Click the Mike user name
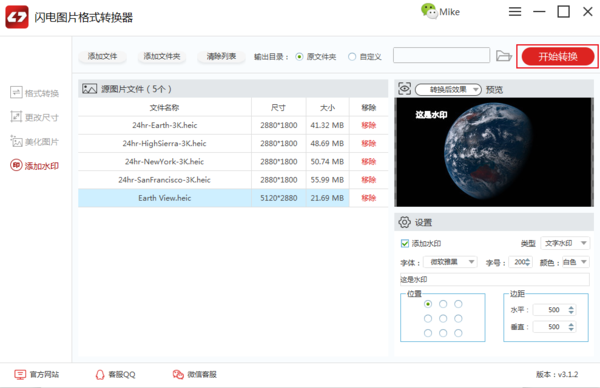Image resolution: width=600 pixels, height=388 pixels. (450, 12)
